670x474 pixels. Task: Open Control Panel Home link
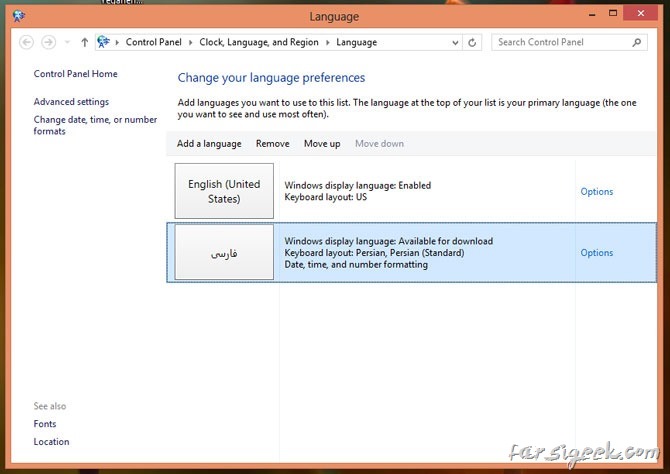point(76,74)
